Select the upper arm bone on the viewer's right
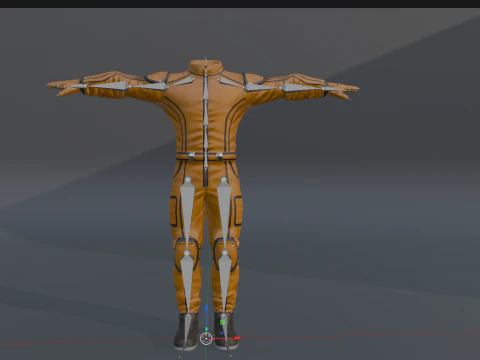Image resolution: width=480 pixels, height=360 pixels. [263, 87]
